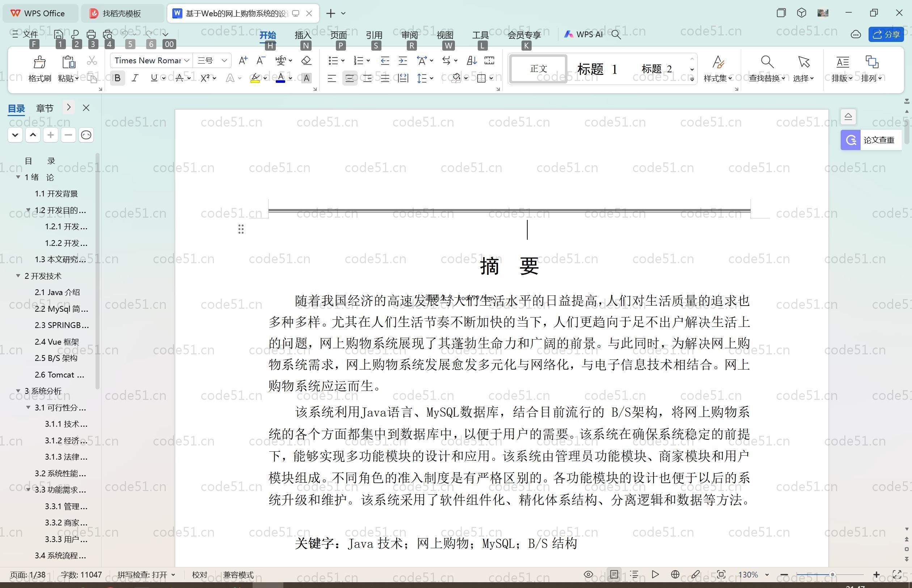Open the 审阅 (Review) ribbon tab

click(410, 35)
